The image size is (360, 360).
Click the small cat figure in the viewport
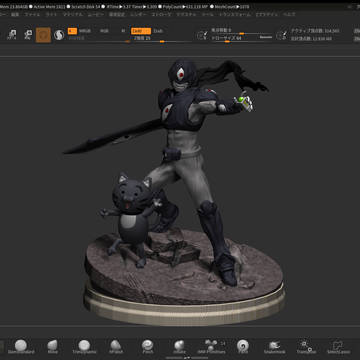(x=132, y=220)
